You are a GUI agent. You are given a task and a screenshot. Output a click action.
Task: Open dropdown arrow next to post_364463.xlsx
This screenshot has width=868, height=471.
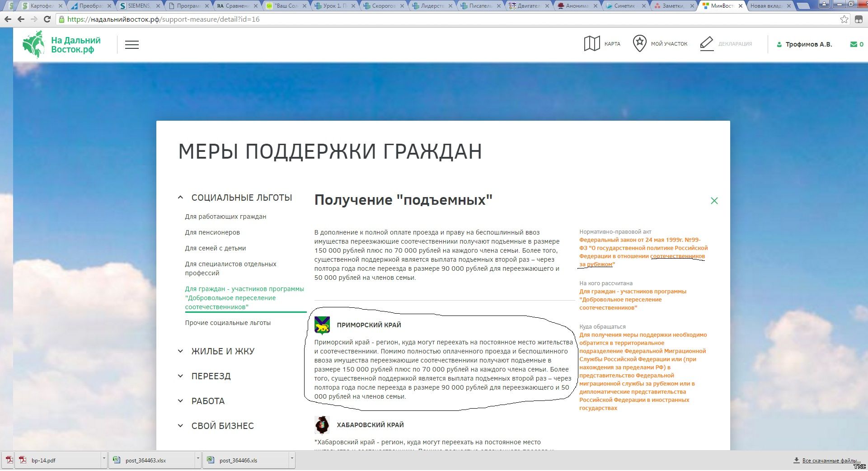(x=198, y=460)
